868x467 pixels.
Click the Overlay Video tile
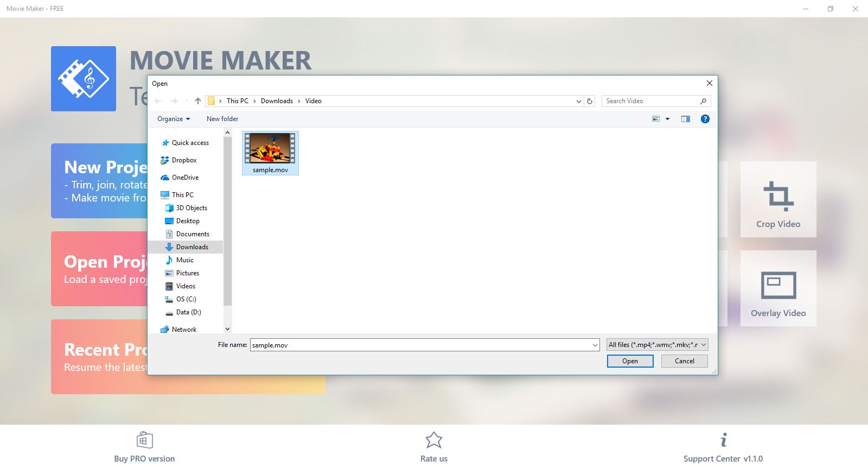[778, 288]
